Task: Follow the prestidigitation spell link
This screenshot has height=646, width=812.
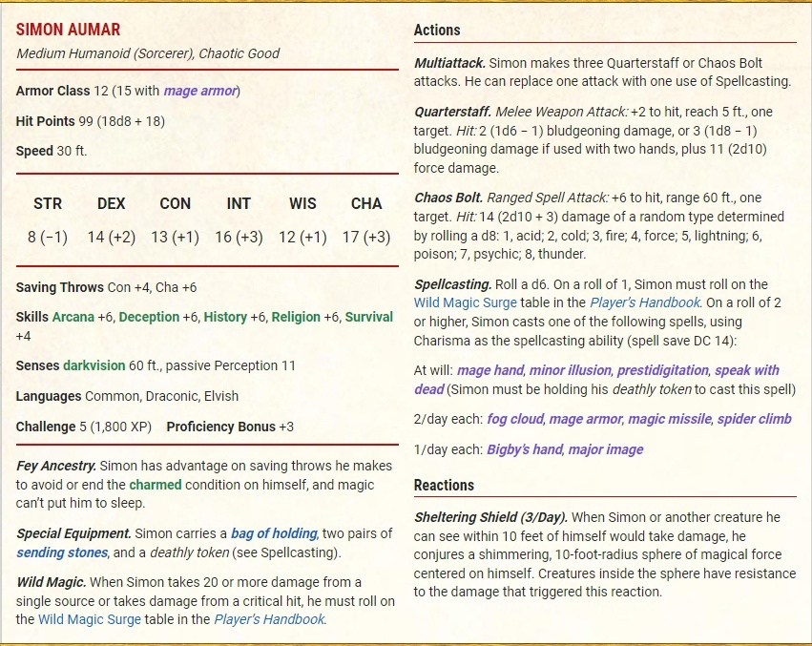Action: [663, 370]
